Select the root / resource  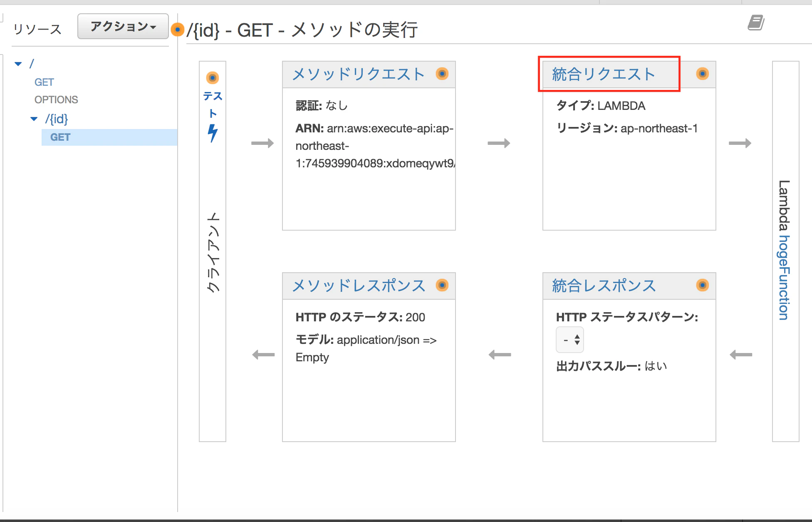[32, 64]
